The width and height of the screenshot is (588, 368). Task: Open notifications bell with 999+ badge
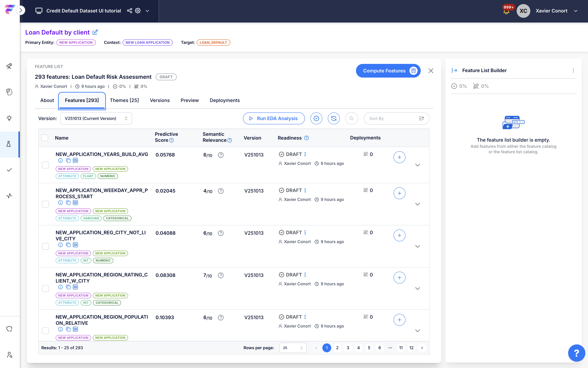point(507,11)
